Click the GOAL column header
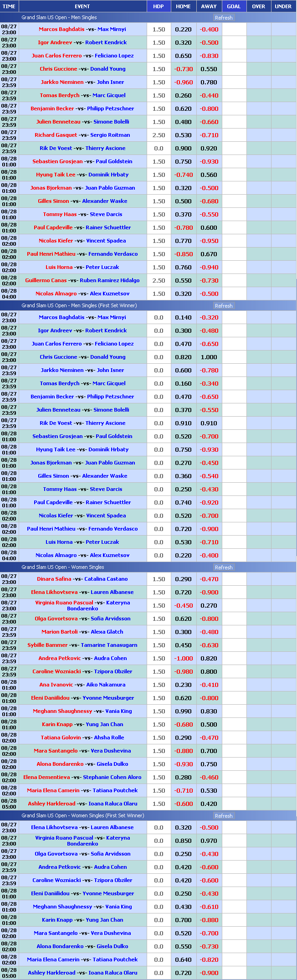297x980 pixels. click(234, 6)
